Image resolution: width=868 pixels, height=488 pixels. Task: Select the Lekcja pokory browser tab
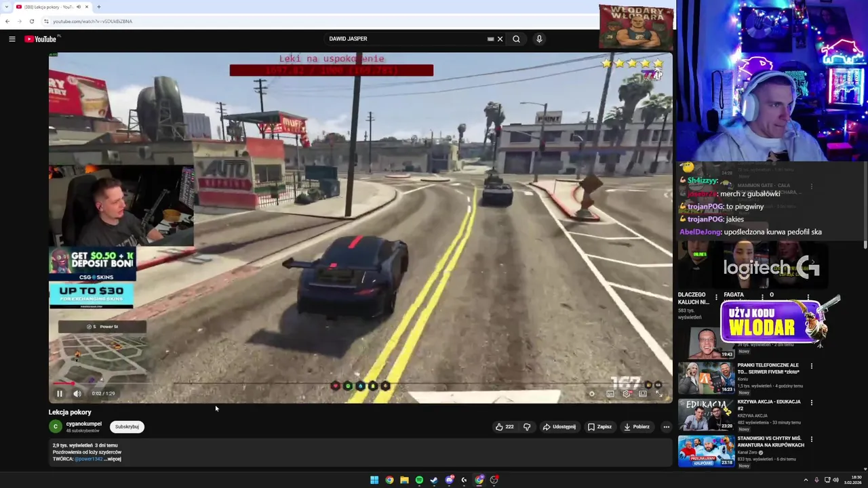point(52,7)
